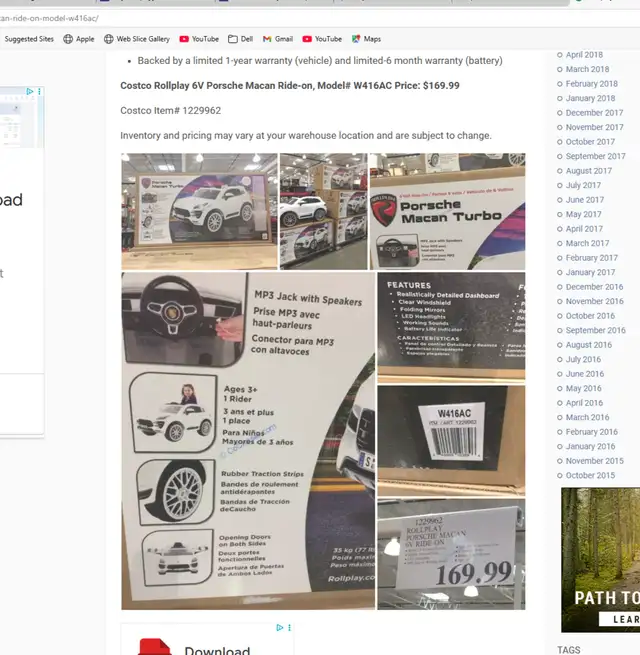The height and width of the screenshot is (655, 640).
Task: Open the January 2018 archive
Action: pyautogui.click(x=590, y=98)
